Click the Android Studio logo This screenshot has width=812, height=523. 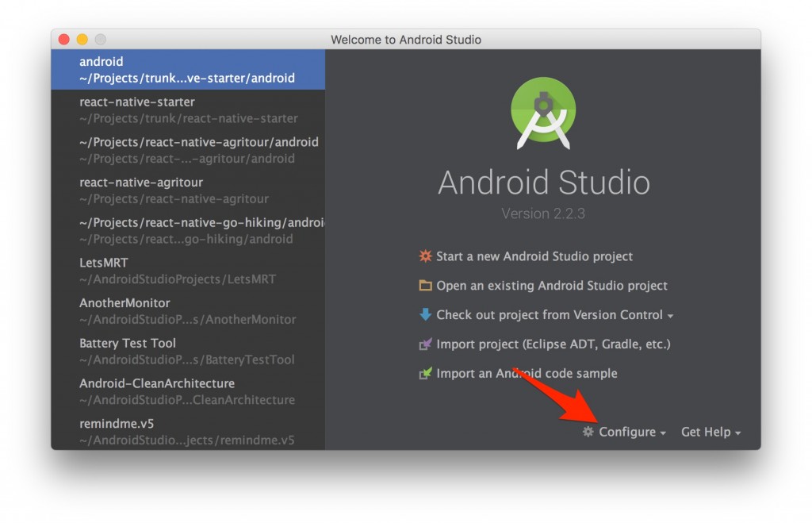point(543,113)
